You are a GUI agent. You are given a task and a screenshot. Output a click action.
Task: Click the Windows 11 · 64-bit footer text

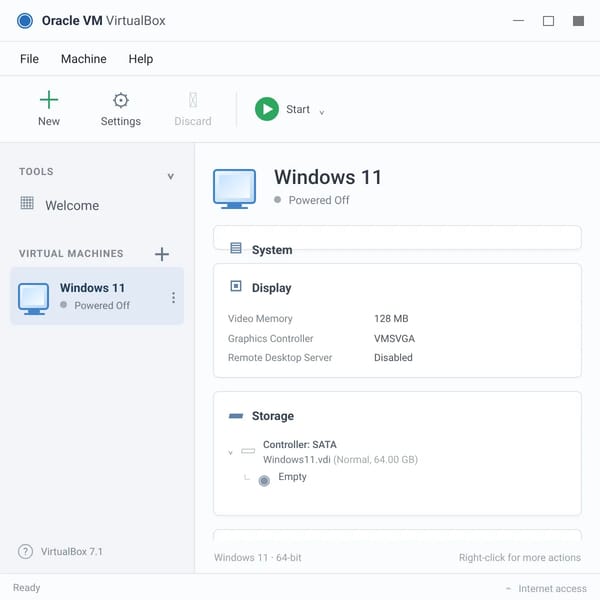click(x=258, y=558)
